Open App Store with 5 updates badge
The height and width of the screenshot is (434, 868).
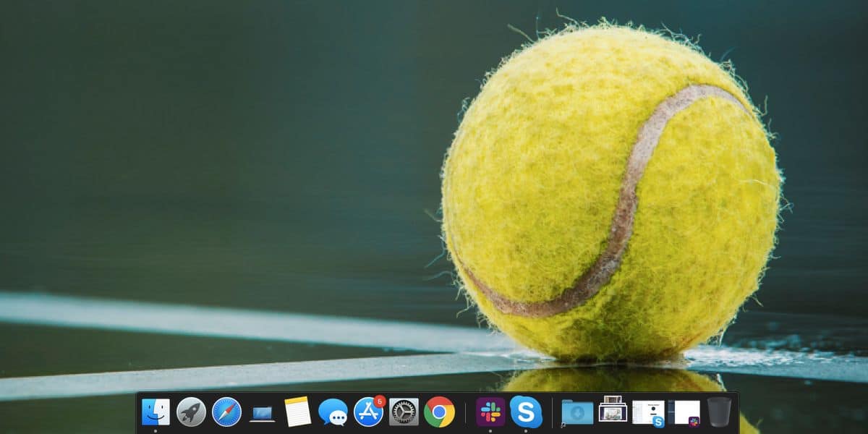point(369,411)
